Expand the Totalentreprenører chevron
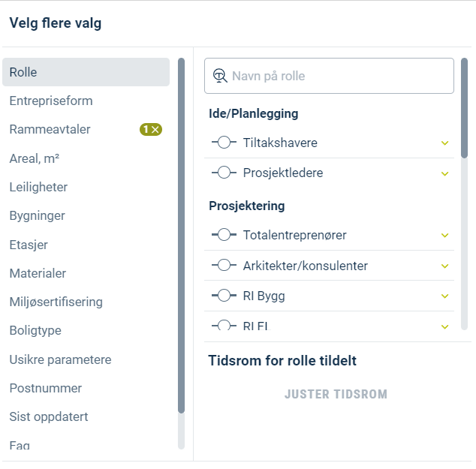The image size is (476, 469). [x=444, y=236]
